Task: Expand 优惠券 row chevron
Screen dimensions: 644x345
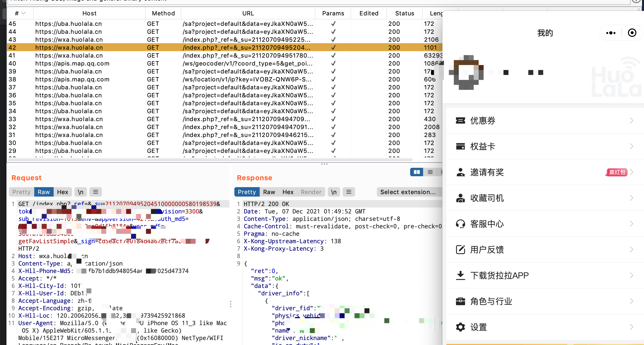Action: (631, 120)
